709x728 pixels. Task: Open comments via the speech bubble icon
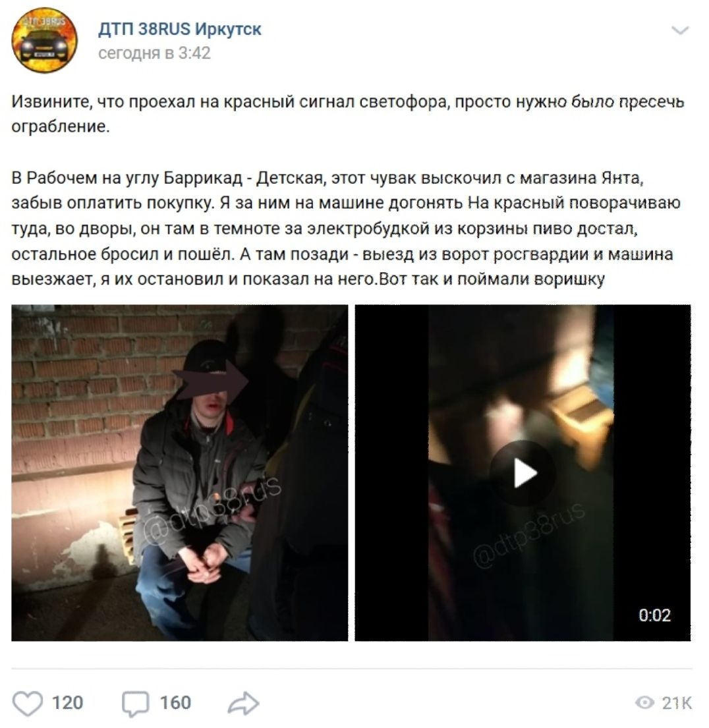click(135, 704)
